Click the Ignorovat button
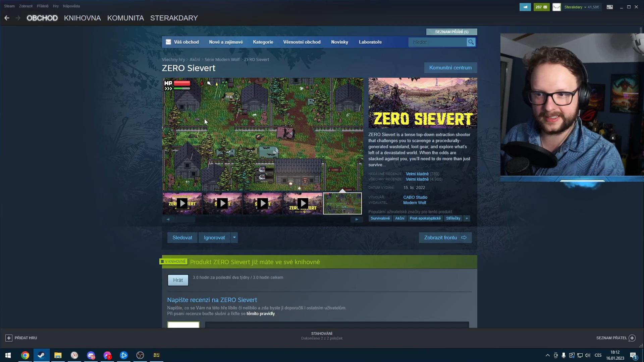 [x=214, y=238]
